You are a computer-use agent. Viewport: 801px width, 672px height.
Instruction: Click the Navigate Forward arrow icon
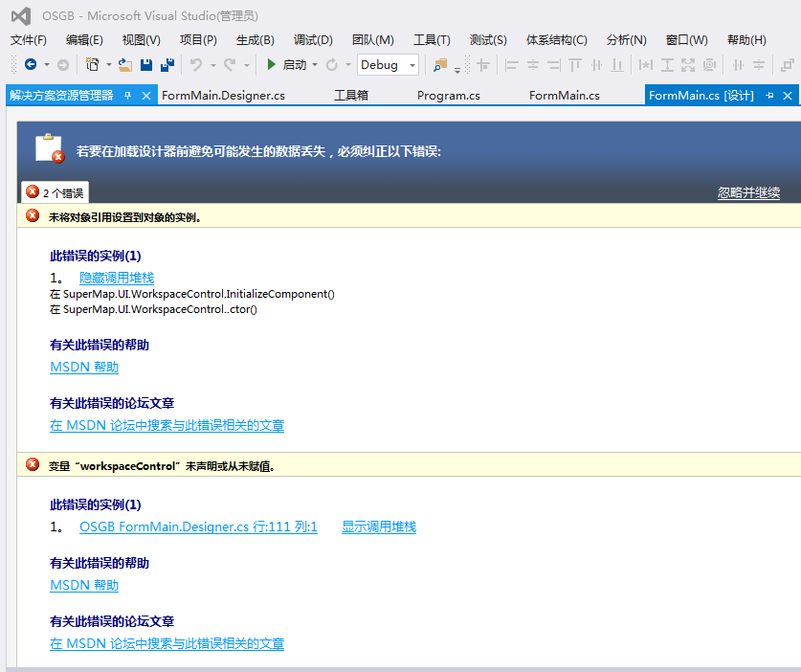[63, 65]
